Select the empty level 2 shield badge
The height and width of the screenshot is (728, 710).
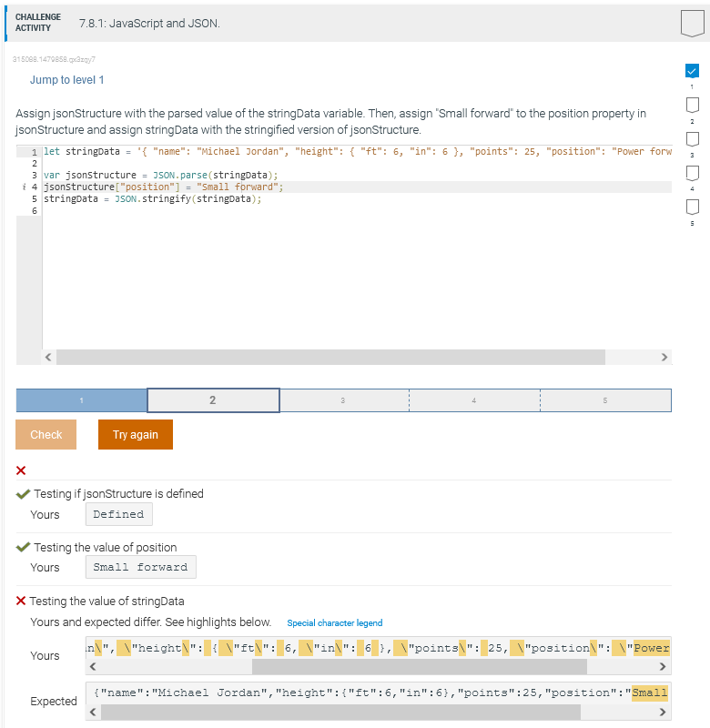pyautogui.click(x=693, y=106)
